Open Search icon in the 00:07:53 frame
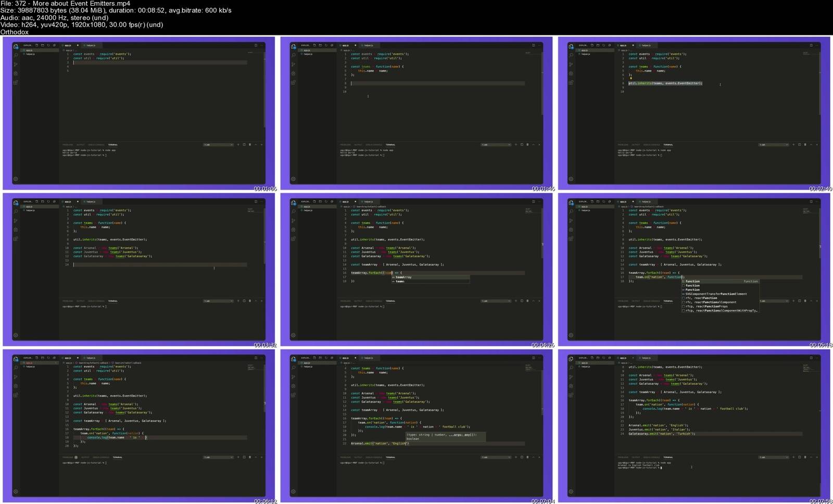The height and width of the screenshot is (504, 833). pyautogui.click(x=571, y=368)
